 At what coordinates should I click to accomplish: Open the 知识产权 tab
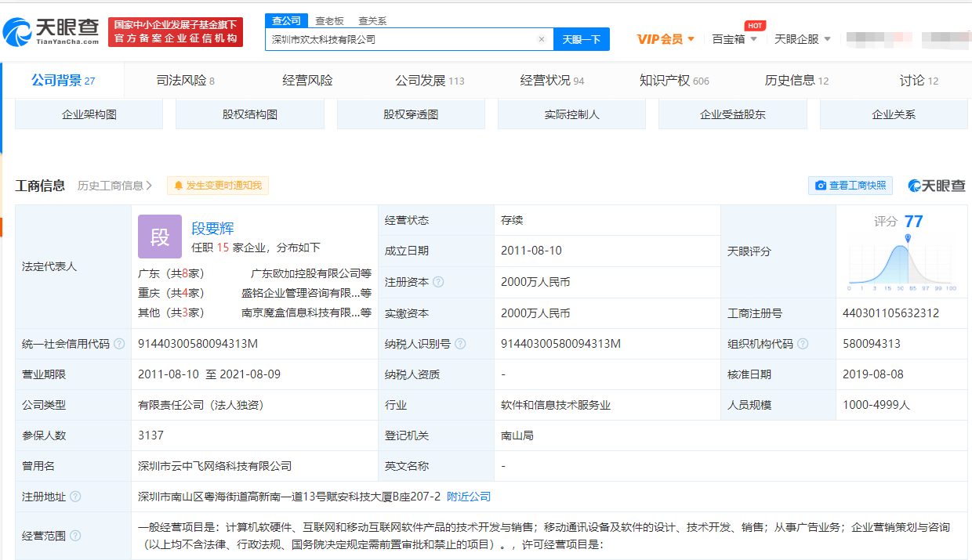(x=673, y=81)
